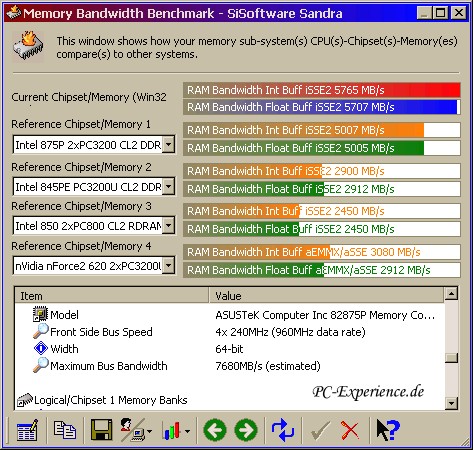The image size is (473, 450).
Task: Click the context Help arrow-question icon
Action: (x=388, y=430)
